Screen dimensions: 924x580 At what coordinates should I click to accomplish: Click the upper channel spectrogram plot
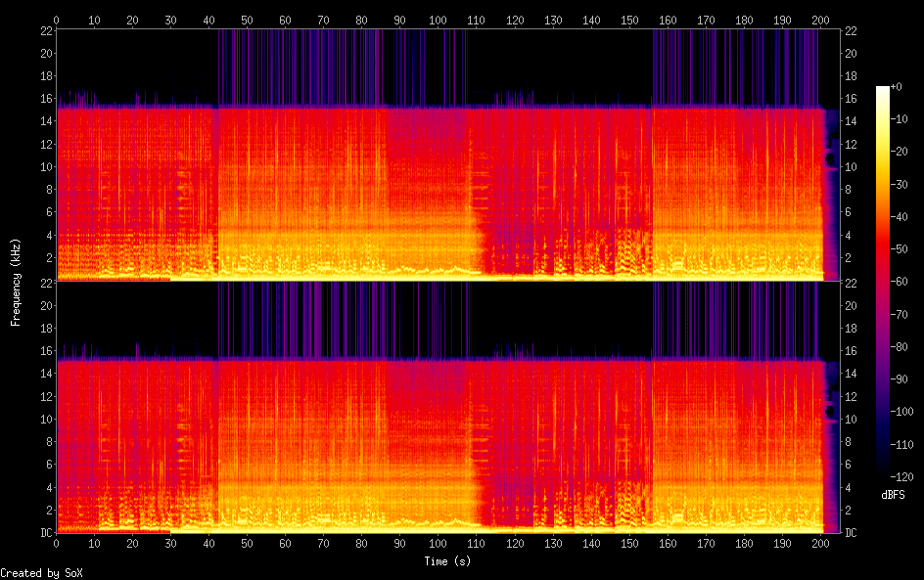(448, 155)
